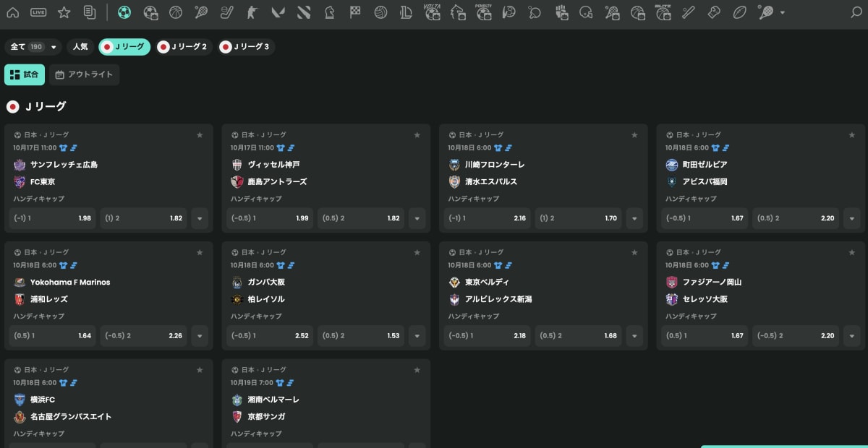Open 湘南ベルマーレ team name in match card
The image size is (868, 448).
coord(273,400)
